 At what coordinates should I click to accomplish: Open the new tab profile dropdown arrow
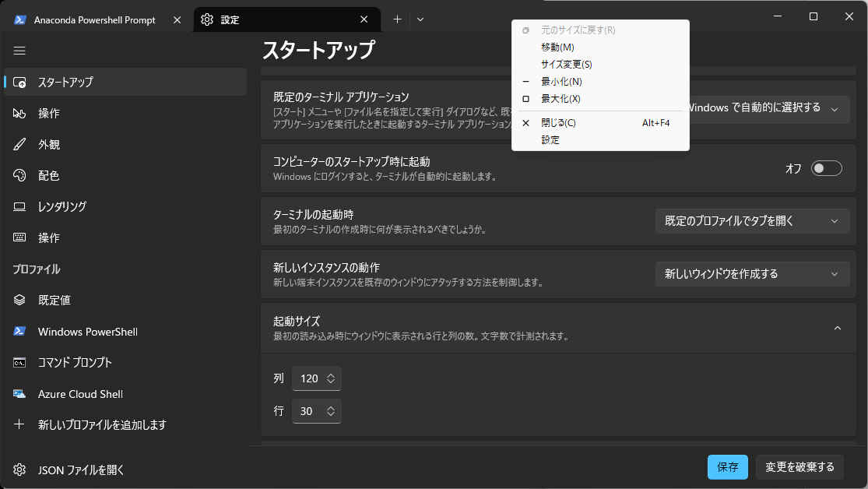coord(420,19)
